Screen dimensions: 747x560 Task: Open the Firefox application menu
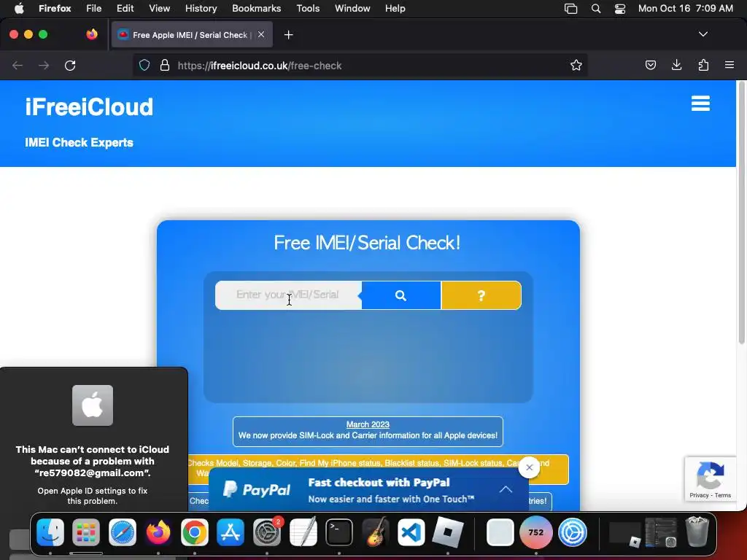[x=729, y=65]
